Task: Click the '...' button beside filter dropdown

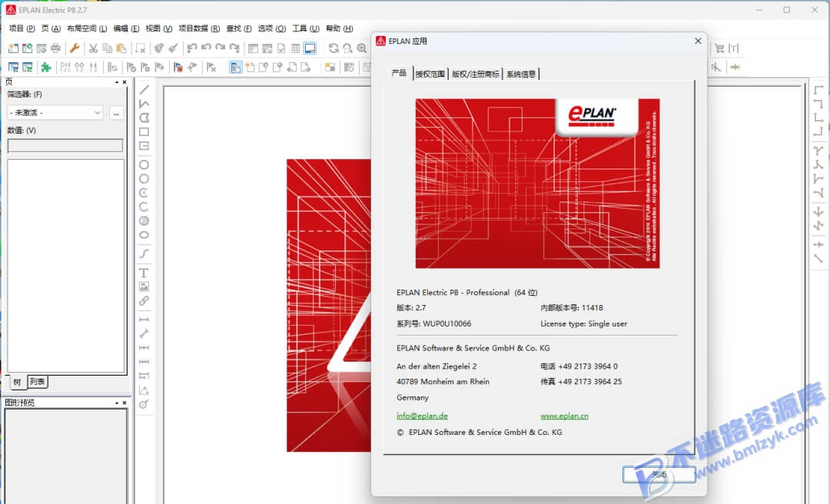Action: (x=116, y=113)
